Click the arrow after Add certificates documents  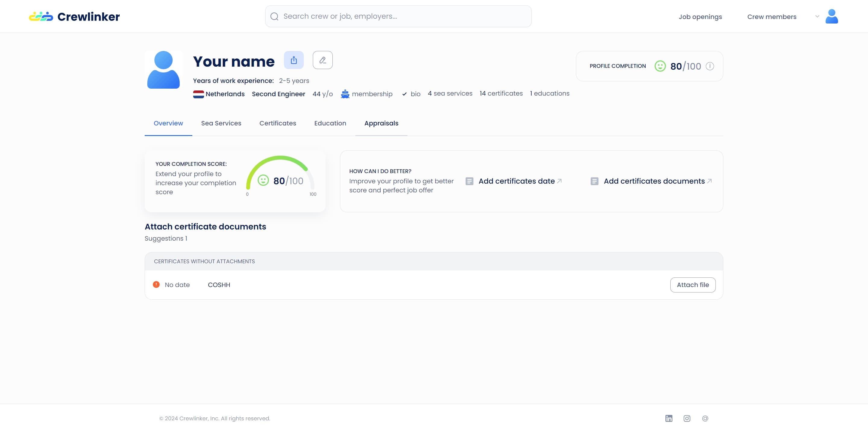coord(709,181)
